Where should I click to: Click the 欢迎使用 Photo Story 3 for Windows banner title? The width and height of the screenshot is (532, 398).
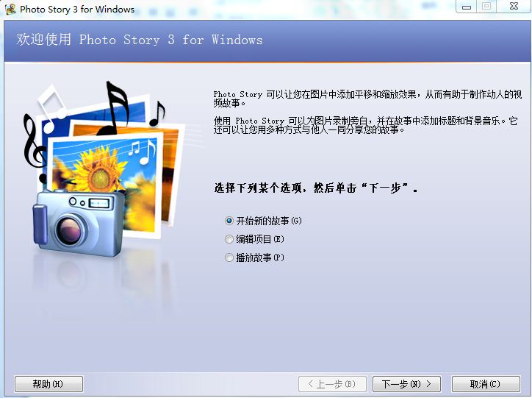pyautogui.click(x=140, y=40)
